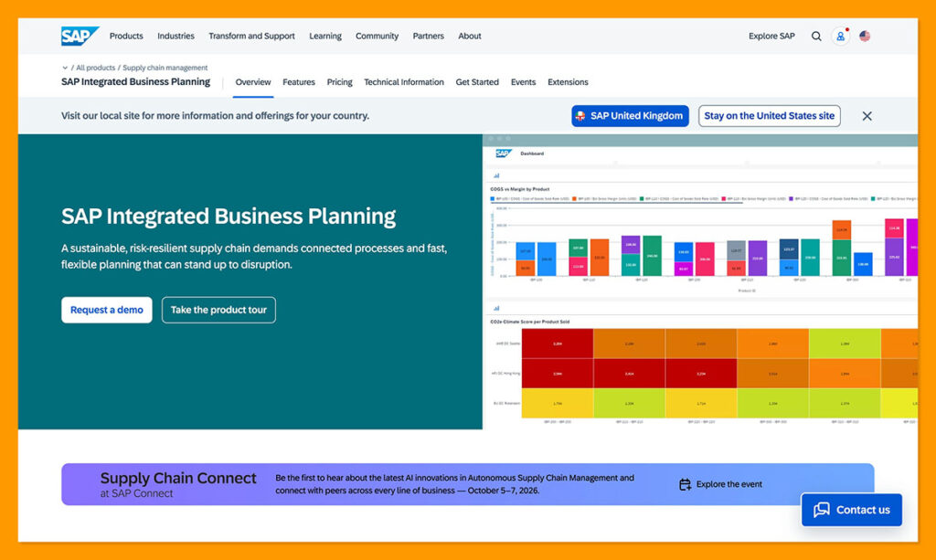Image resolution: width=936 pixels, height=560 pixels.
Task: Open the Contact us button
Action: pyautogui.click(x=851, y=510)
